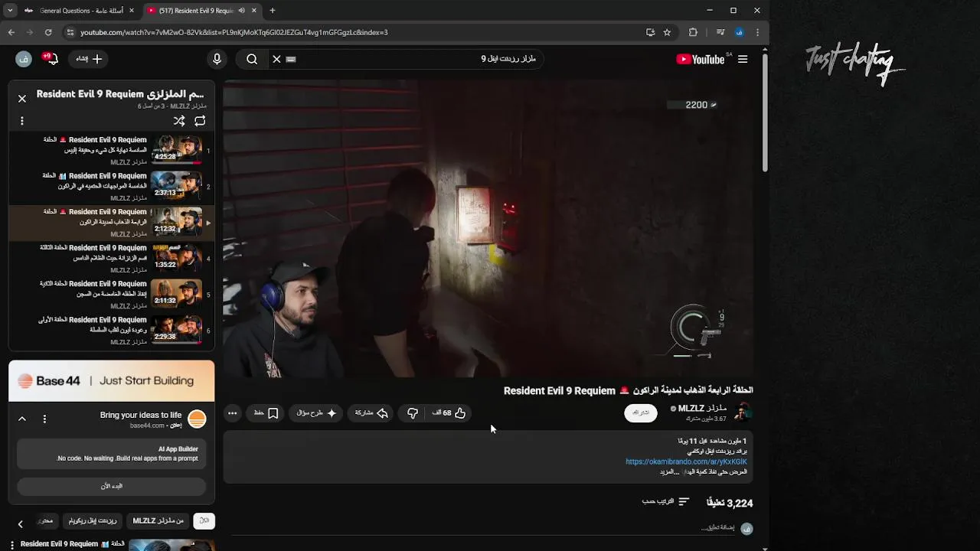Dislike the video
The width and height of the screenshot is (980, 551).
tap(413, 413)
